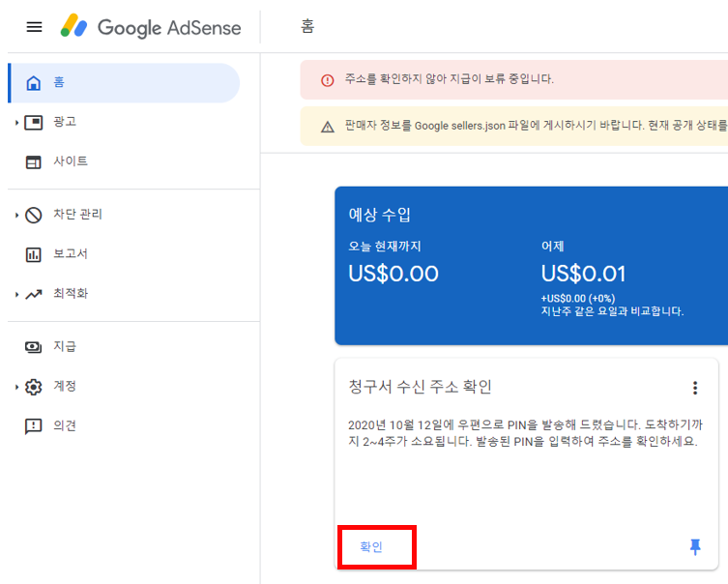Viewport: 728px width, 584px height.
Task: Click the pin icon on address card
Action: 695,547
